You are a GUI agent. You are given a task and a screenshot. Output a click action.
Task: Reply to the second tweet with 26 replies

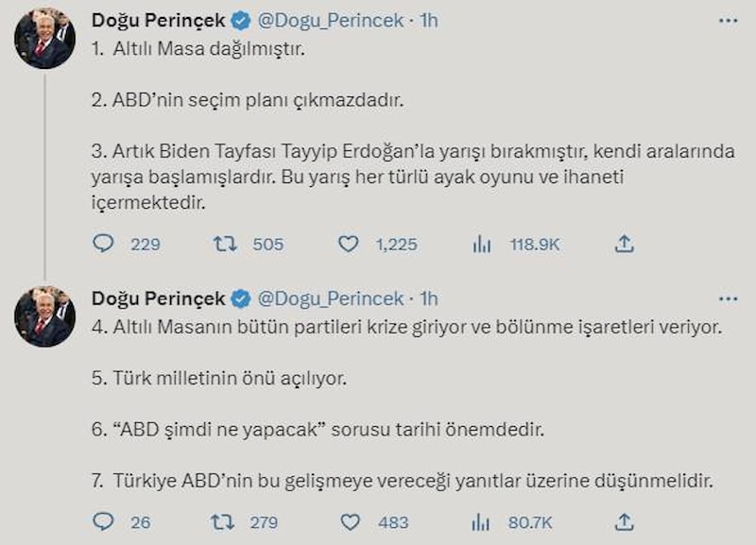point(103,521)
